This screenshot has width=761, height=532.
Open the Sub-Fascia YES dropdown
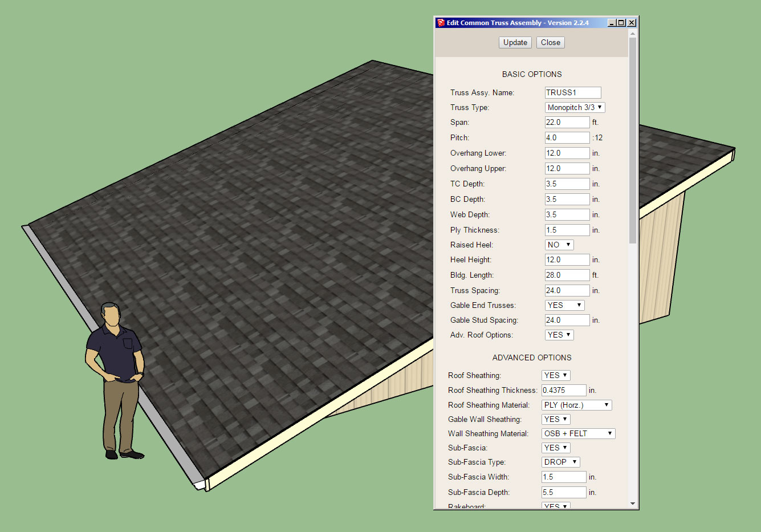(x=556, y=448)
